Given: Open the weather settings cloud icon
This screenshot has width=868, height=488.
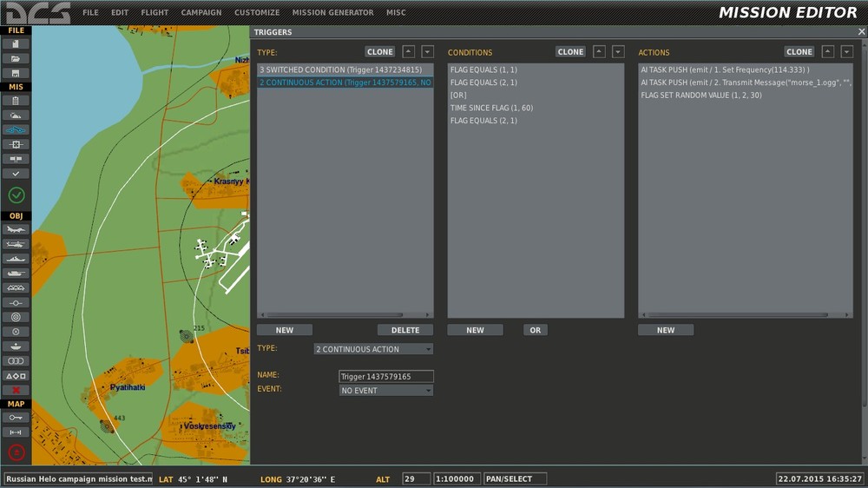Looking at the screenshot, I should tap(16, 115).
